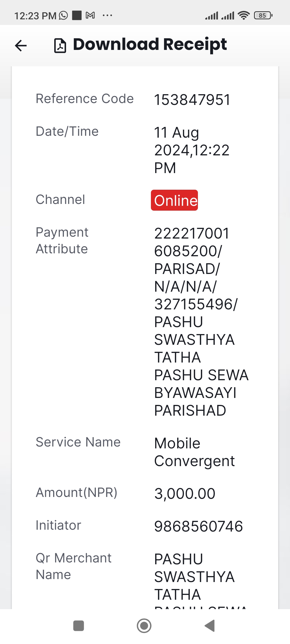Tap the Android back triangle button
The width and height of the screenshot is (290, 644).
(210, 626)
